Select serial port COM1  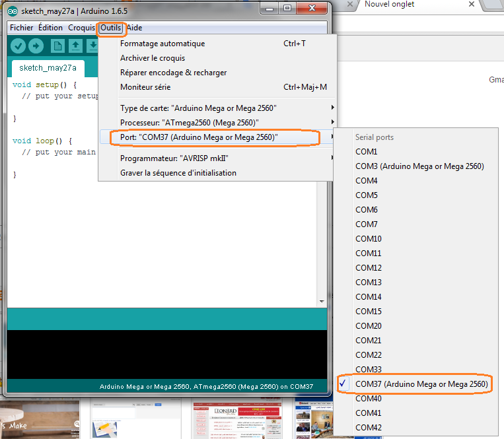pos(416,152)
